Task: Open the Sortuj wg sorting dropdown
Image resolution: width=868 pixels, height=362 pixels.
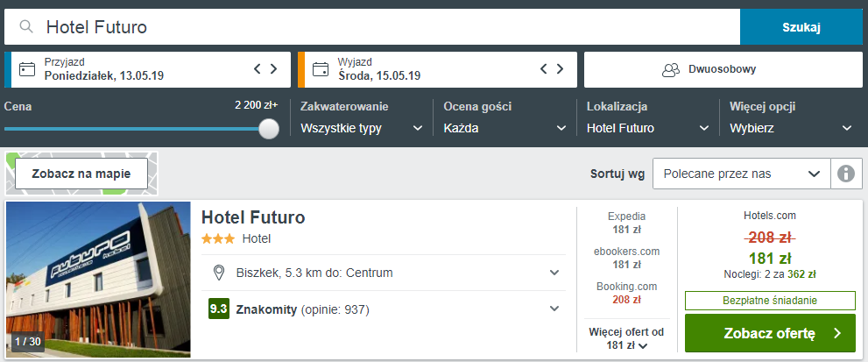Action: [x=741, y=174]
